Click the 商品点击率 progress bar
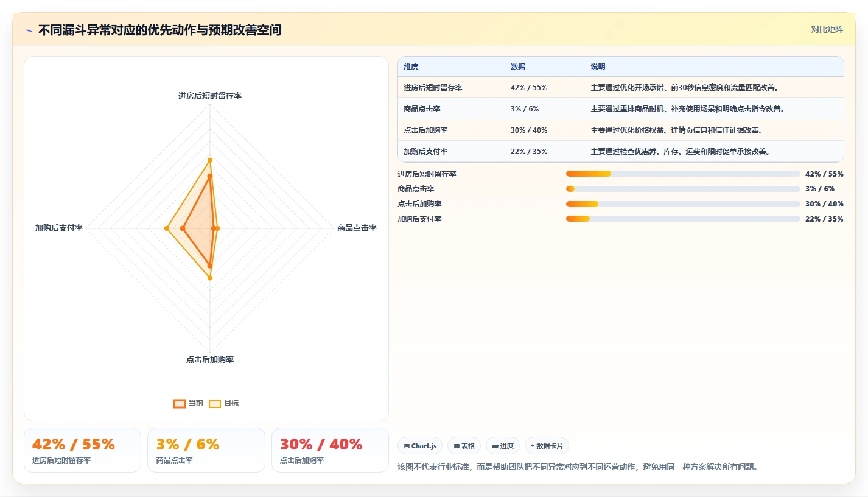The height and width of the screenshot is (497, 868). pos(683,189)
